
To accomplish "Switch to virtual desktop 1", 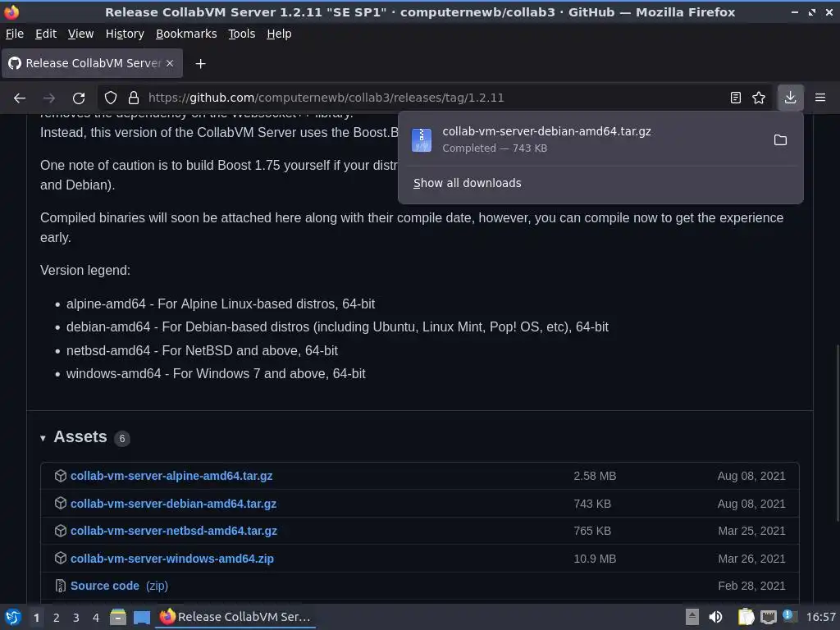I will (x=36, y=618).
